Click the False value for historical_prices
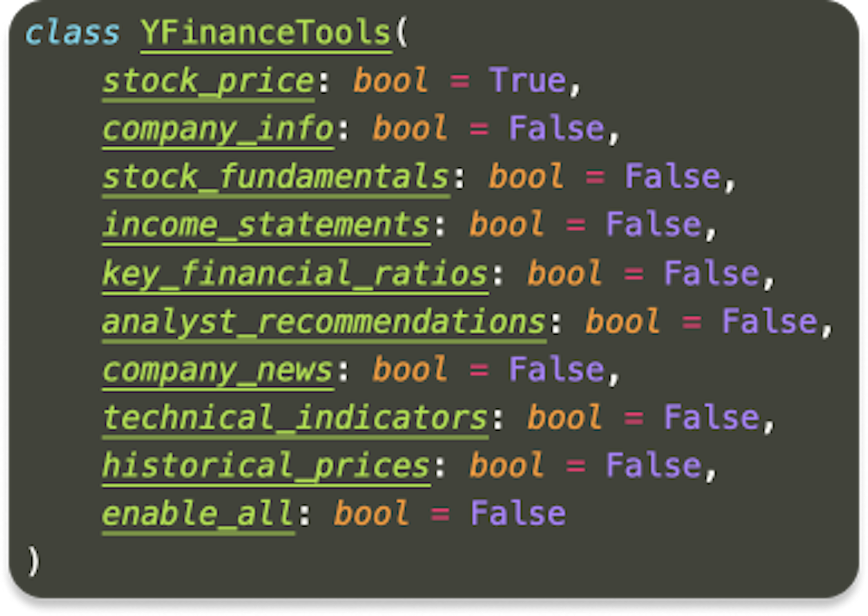Screen dimensions: 868x616 coord(653,466)
